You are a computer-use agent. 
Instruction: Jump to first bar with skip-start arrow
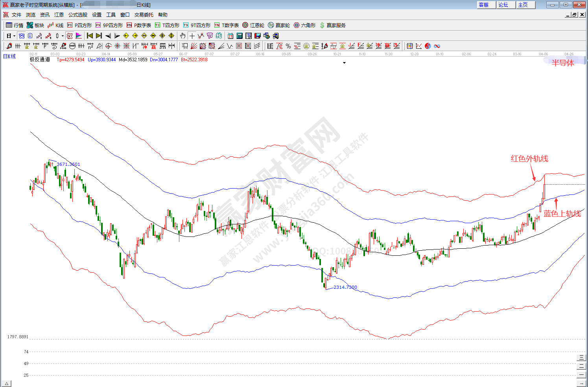coord(90,36)
